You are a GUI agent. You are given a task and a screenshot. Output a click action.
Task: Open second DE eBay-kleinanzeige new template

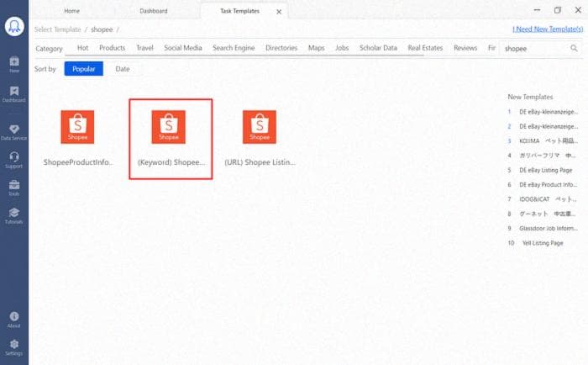coord(548,126)
